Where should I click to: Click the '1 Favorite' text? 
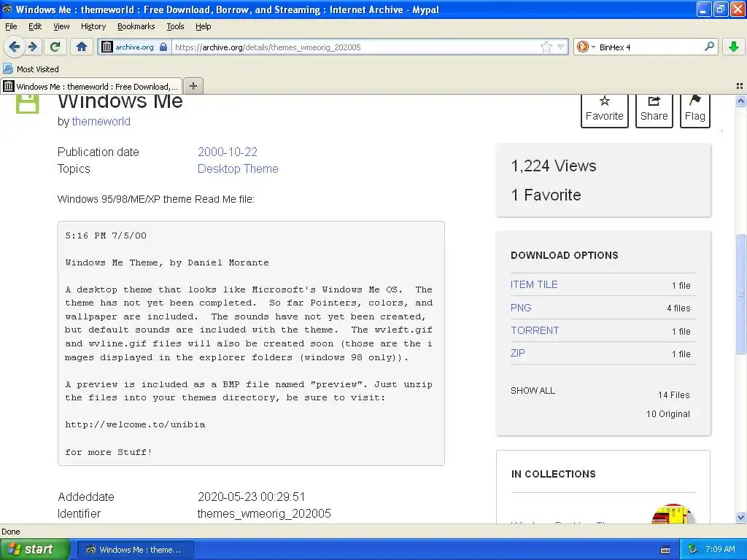tap(546, 195)
